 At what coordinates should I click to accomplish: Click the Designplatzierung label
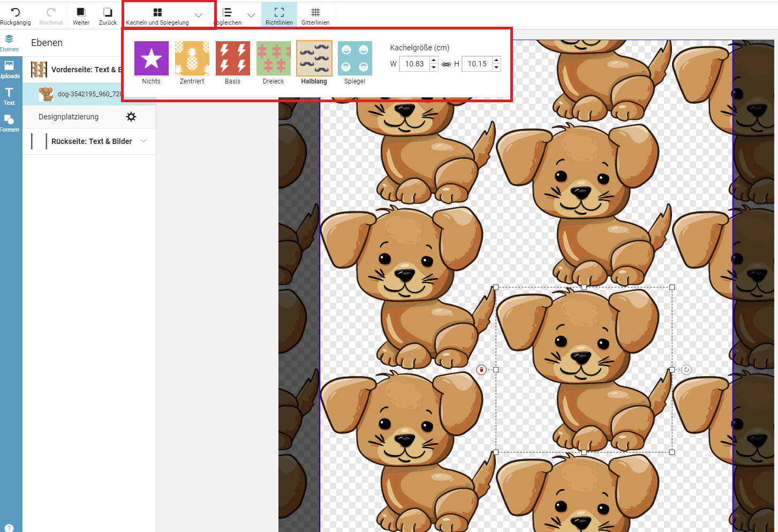click(69, 117)
